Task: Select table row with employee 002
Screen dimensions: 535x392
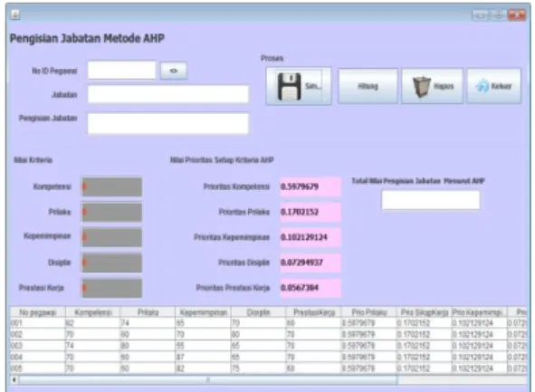Action: pyautogui.click(x=268, y=334)
